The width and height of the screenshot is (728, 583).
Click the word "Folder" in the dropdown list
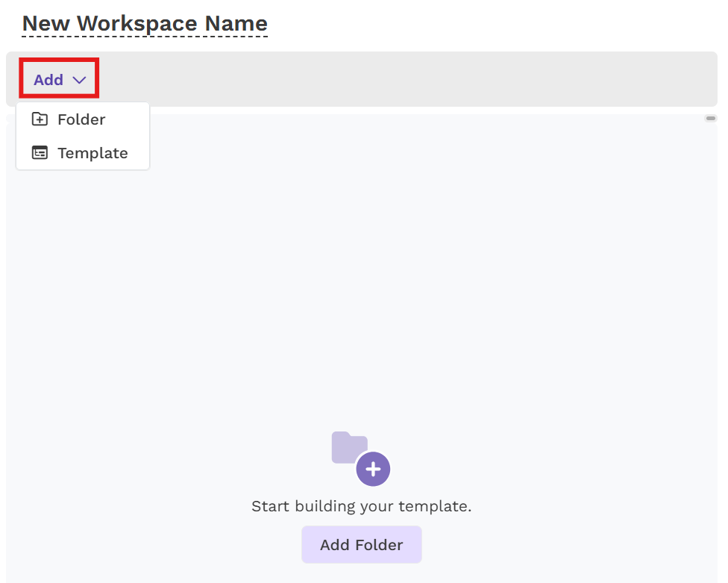[x=81, y=119]
